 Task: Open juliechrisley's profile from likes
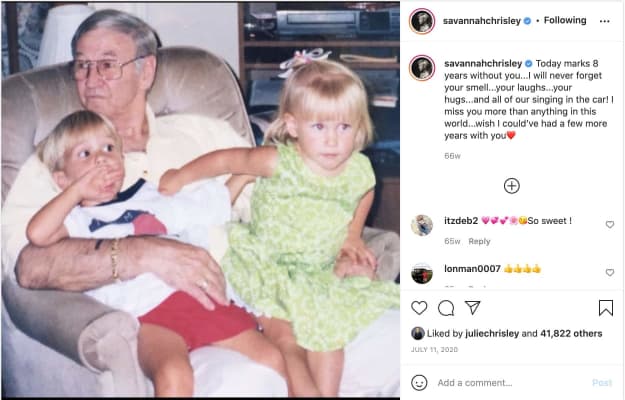point(492,333)
